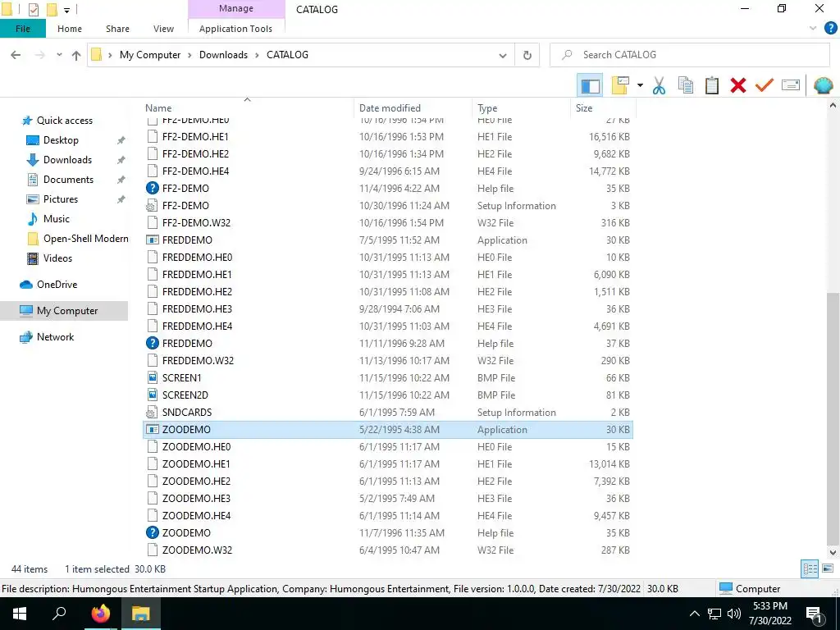840x630 pixels.
Task: Launch Firefox from the taskbar
Action: click(101, 614)
